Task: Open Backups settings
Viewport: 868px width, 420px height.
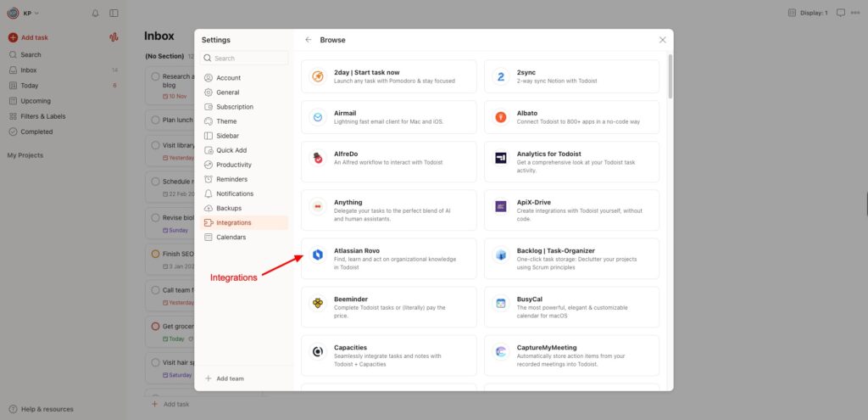Action: pyautogui.click(x=244, y=209)
